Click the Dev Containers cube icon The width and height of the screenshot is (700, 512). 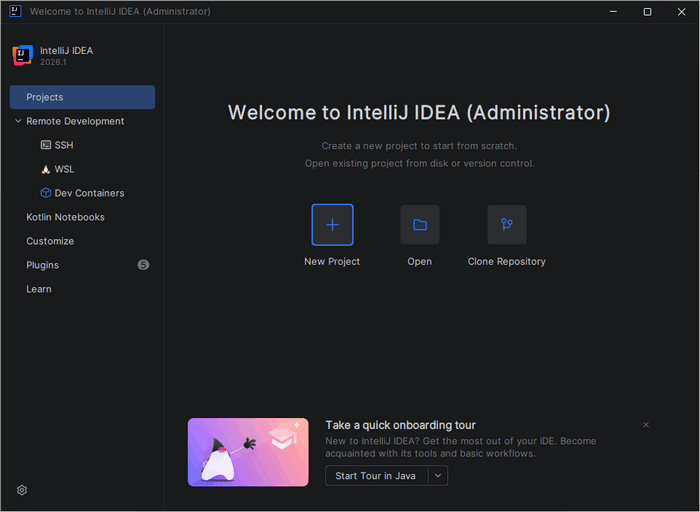(x=45, y=193)
